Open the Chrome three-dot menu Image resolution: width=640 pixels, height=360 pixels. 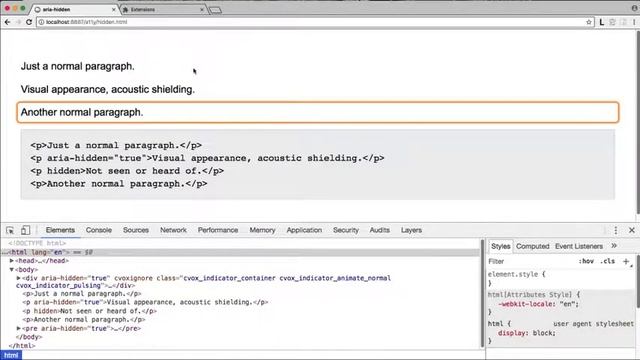click(634, 22)
